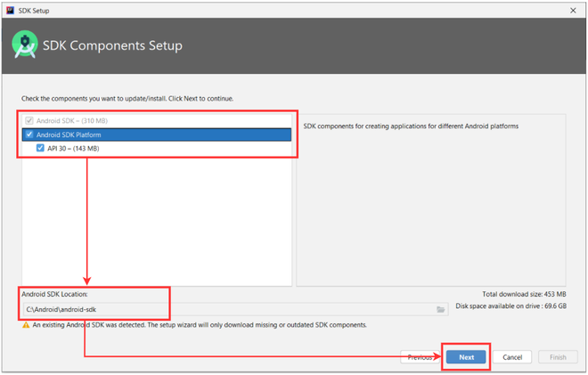The width and height of the screenshot is (588, 375).
Task: Click the Android Studio logo in header
Action: (25, 45)
